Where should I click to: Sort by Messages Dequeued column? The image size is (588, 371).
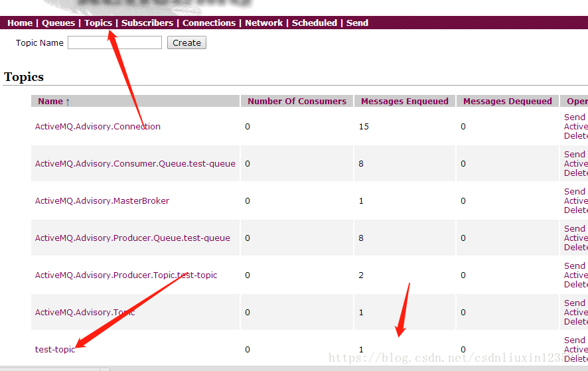coord(508,102)
